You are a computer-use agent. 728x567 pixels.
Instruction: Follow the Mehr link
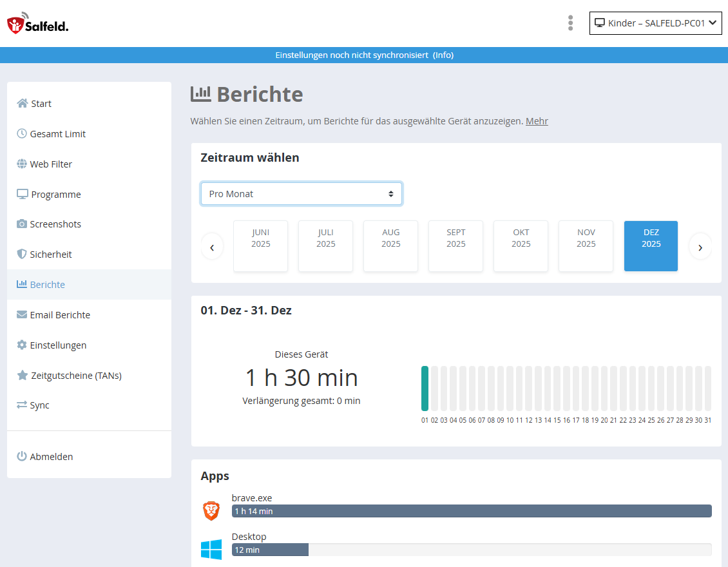click(x=537, y=121)
